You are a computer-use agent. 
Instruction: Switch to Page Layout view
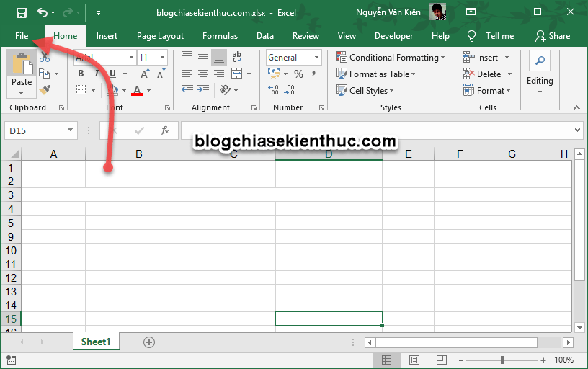pos(414,360)
